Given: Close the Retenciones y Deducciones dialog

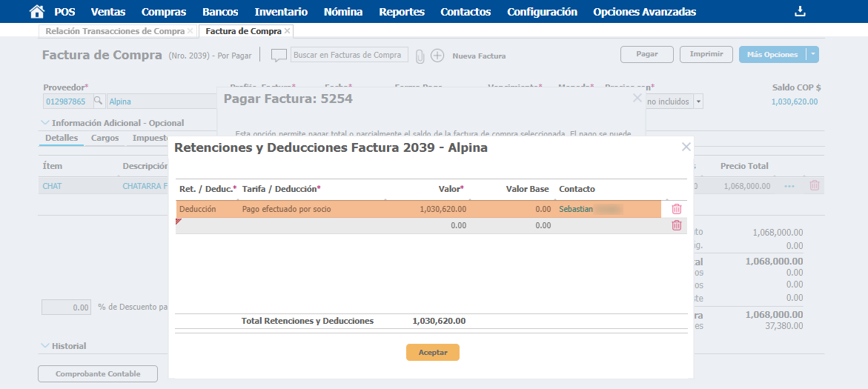Looking at the screenshot, I should tap(686, 147).
